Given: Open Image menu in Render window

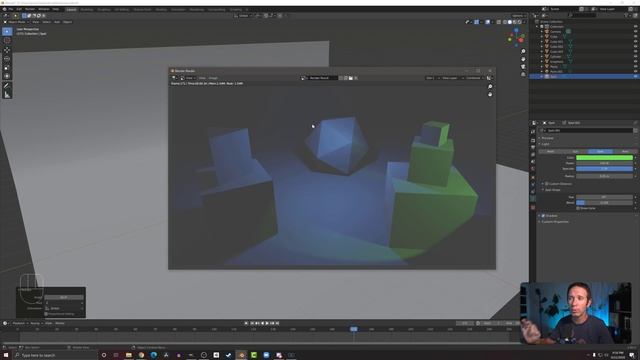Looking at the screenshot, I should pos(213,78).
